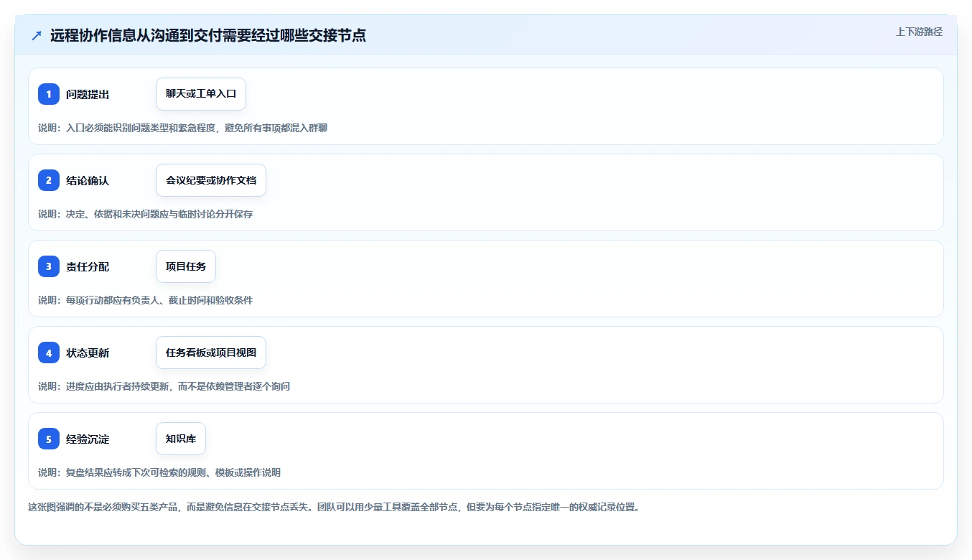The image size is (972, 560).
Task: Click the 结论确认 step label
Action: pyautogui.click(x=88, y=180)
